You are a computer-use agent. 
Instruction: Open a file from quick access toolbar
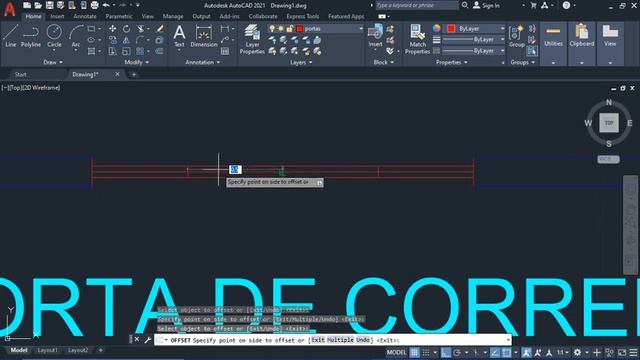(x=38, y=5)
